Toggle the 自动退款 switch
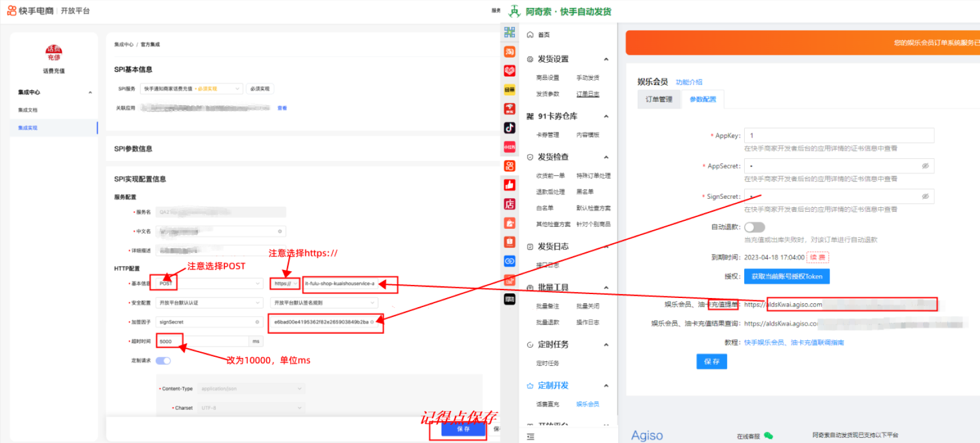This screenshot has width=980, height=443. [755, 227]
